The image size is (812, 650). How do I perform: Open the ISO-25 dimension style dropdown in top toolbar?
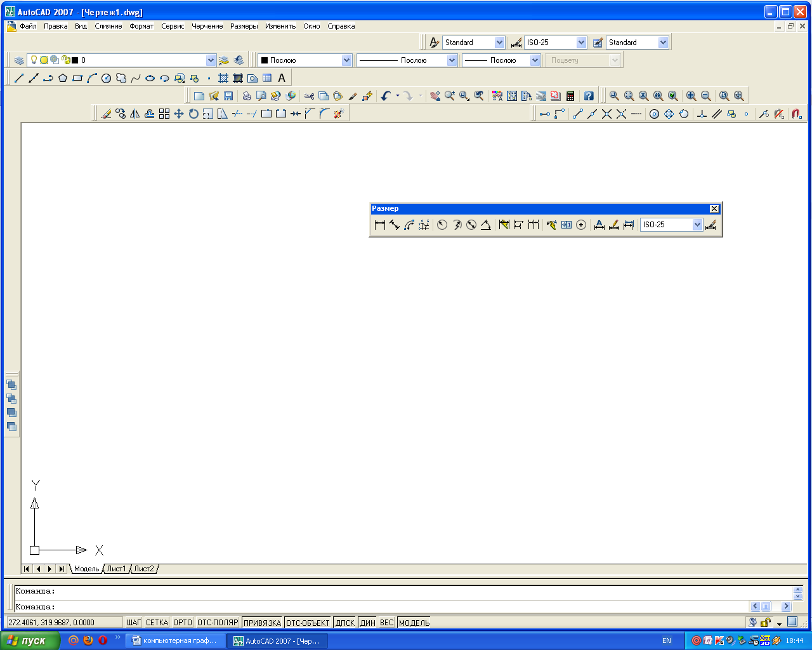pyautogui.click(x=581, y=43)
